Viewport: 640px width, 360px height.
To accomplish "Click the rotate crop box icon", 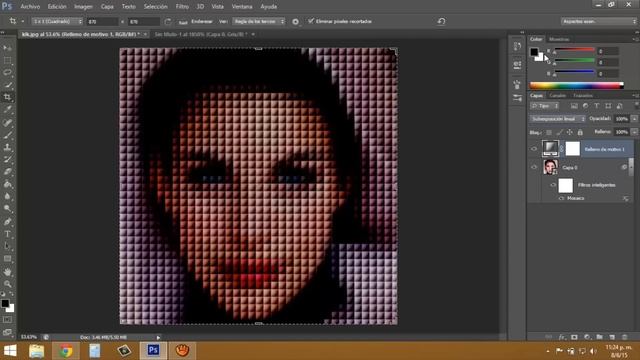I will click(168, 21).
